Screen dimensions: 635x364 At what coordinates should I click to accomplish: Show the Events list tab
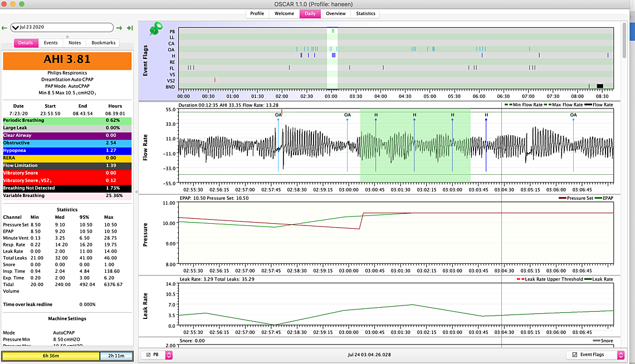pyautogui.click(x=51, y=43)
